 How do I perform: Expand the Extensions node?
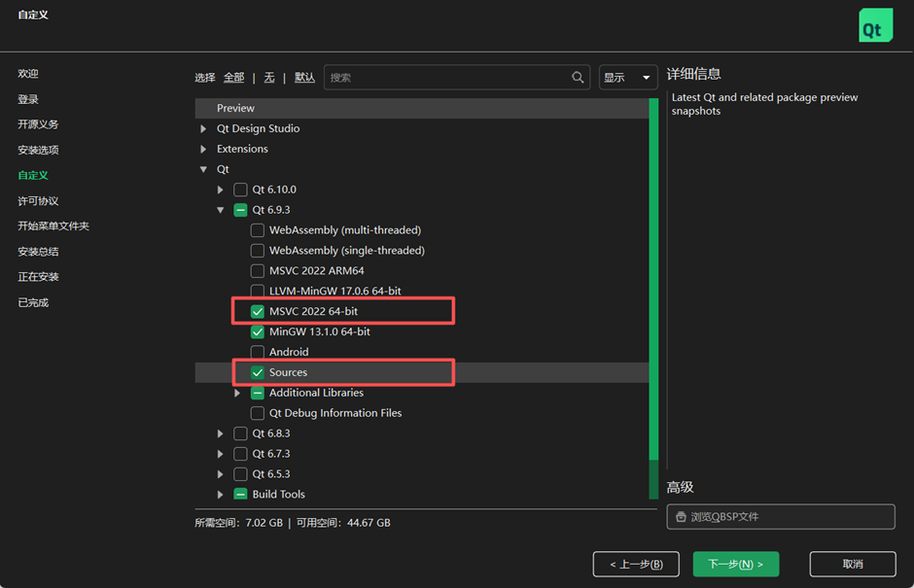203,149
